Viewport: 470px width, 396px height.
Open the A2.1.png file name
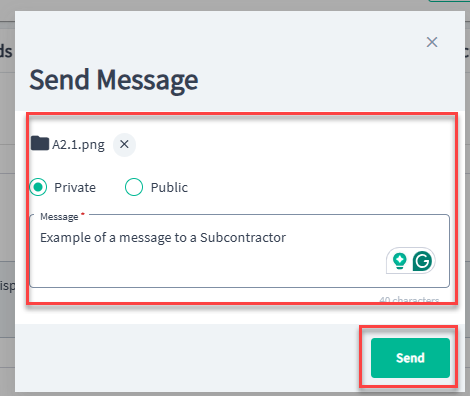pyautogui.click(x=78, y=145)
